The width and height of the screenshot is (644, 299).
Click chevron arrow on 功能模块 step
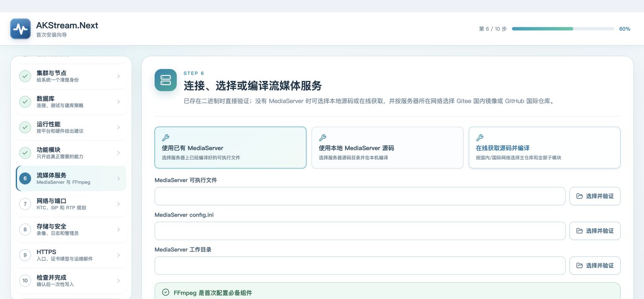point(118,153)
